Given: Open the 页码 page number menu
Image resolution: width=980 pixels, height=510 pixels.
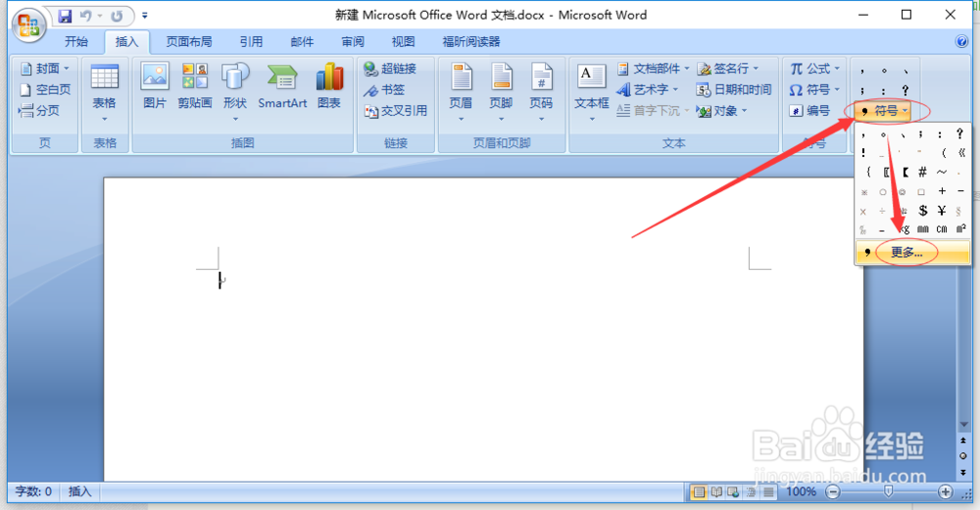Looking at the screenshot, I should pyautogui.click(x=541, y=92).
